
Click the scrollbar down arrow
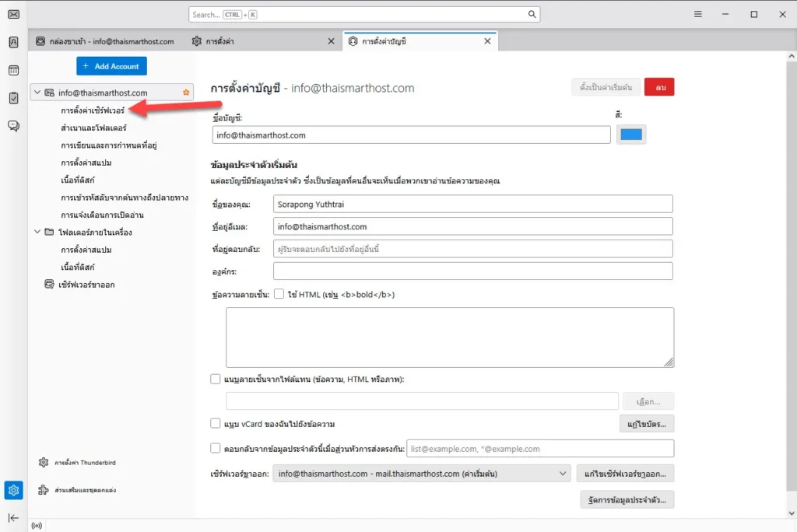(792, 513)
